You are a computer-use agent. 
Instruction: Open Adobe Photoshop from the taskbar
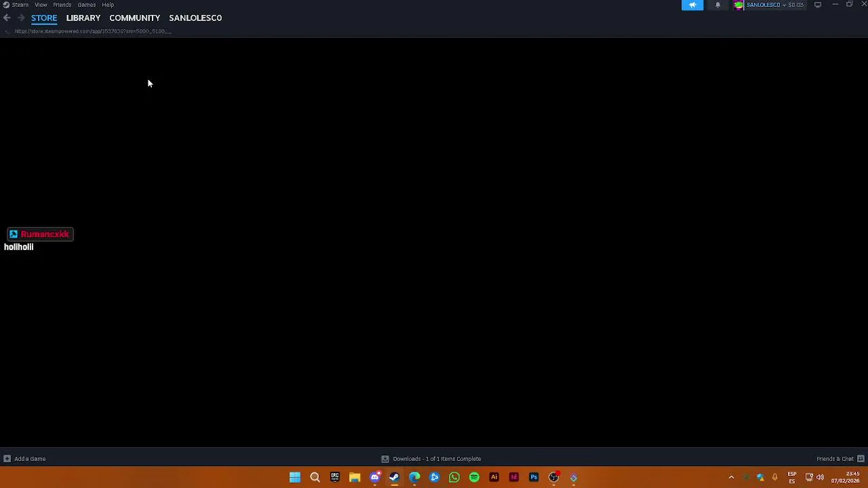coord(534,478)
